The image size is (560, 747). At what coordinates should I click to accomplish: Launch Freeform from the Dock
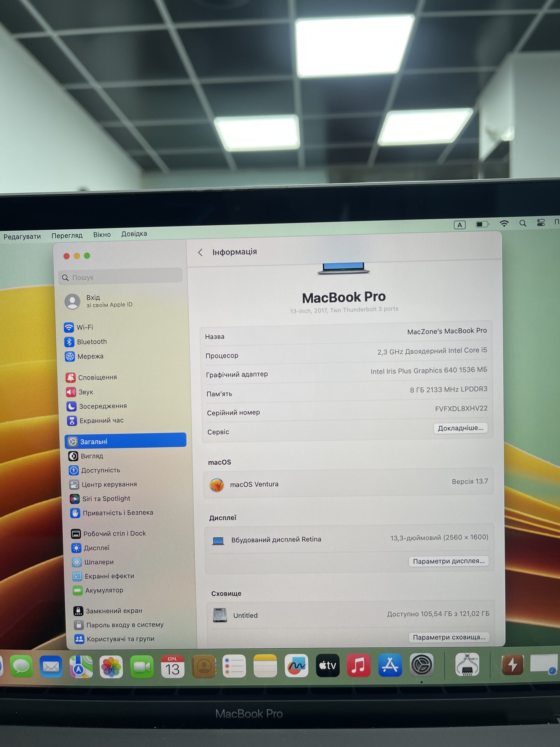296,666
